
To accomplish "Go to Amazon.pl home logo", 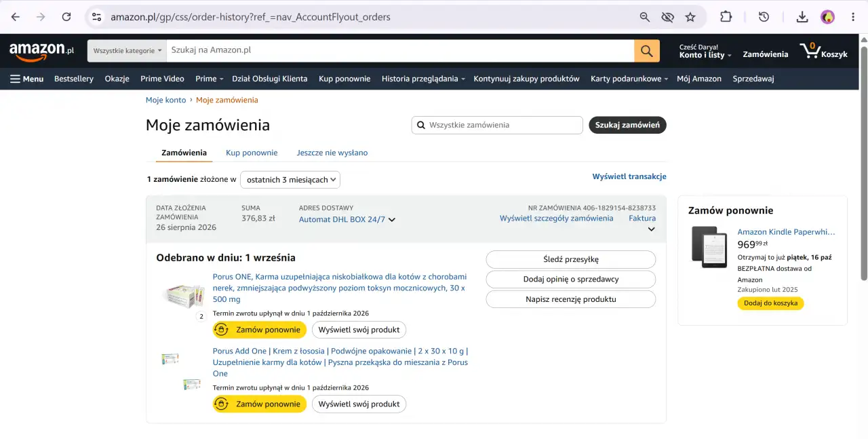I will pos(41,51).
